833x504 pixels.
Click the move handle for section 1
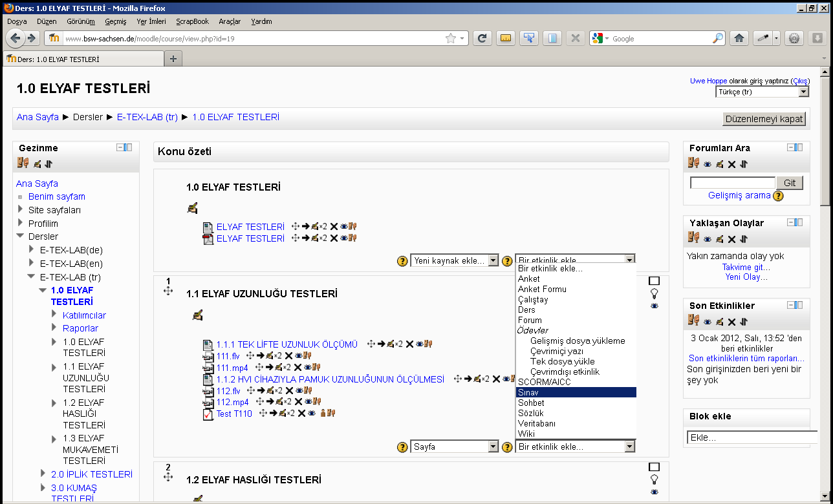coord(168,291)
